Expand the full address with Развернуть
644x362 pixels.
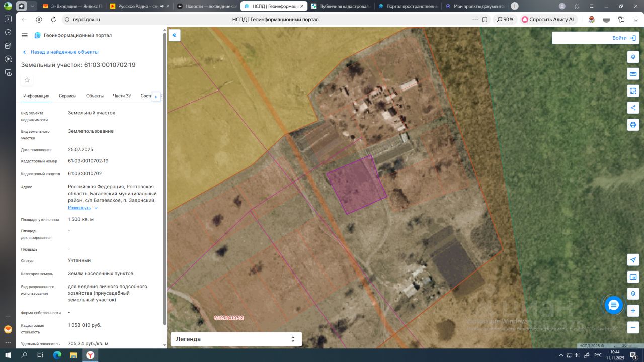[x=83, y=208]
